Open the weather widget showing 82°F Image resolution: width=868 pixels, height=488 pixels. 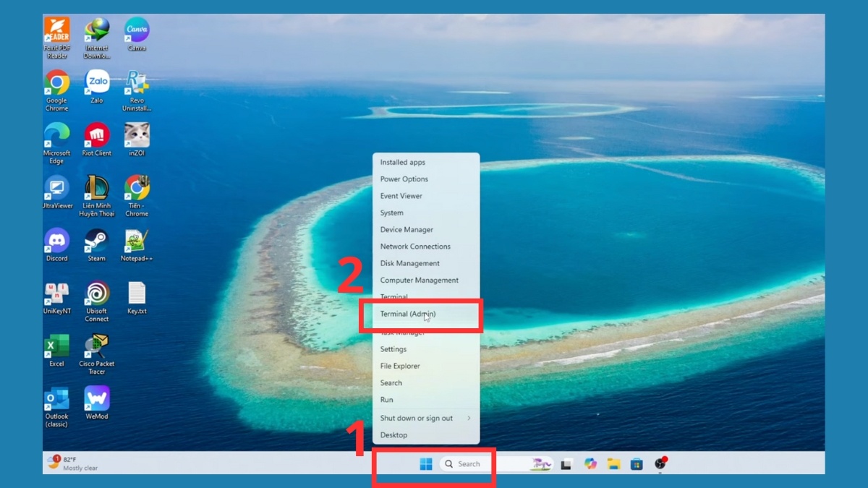click(x=72, y=463)
